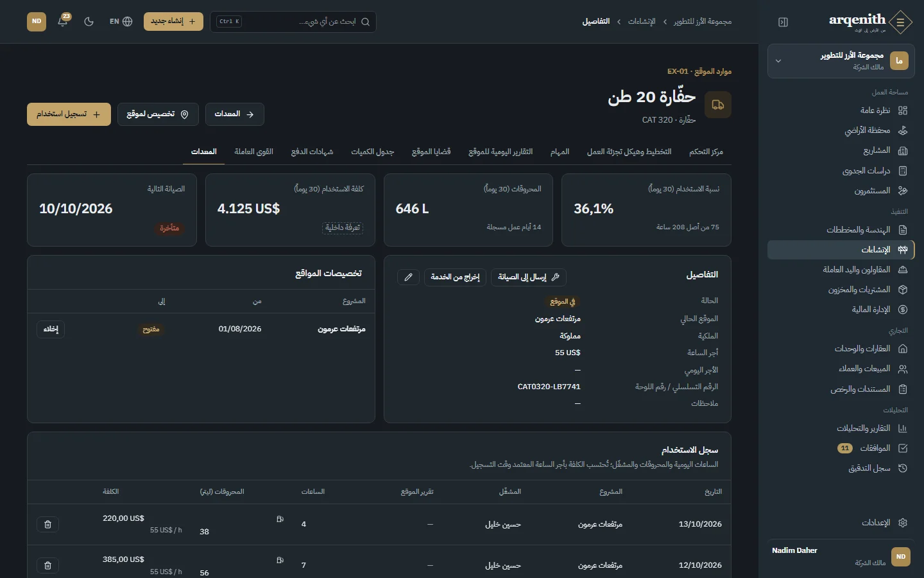Switch to the شهادات الدفع tab

pyautogui.click(x=312, y=152)
